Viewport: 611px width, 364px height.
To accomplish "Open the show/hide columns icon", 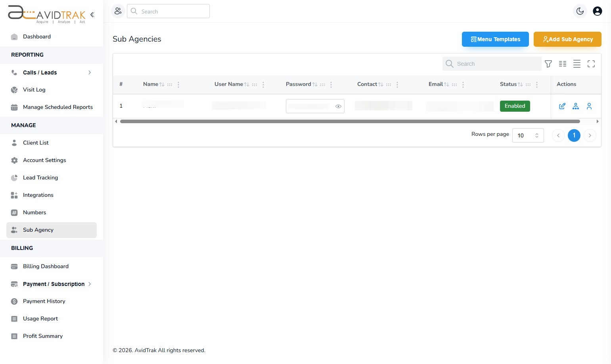I will point(563,64).
